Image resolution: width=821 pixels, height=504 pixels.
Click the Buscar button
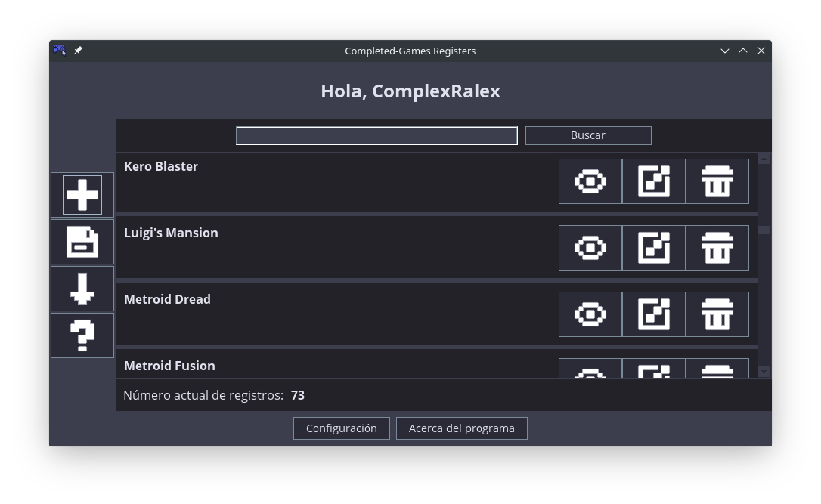click(588, 135)
